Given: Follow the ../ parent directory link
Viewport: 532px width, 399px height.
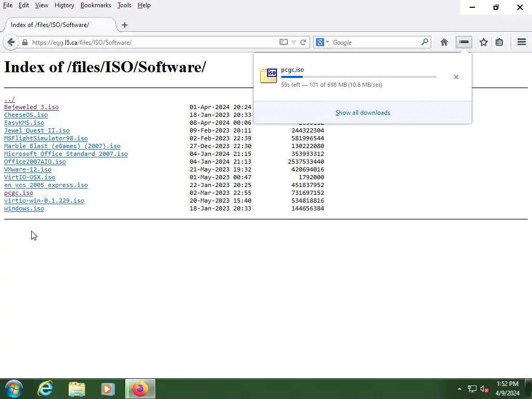Looking at the screenshot, I should click(9, 99).
